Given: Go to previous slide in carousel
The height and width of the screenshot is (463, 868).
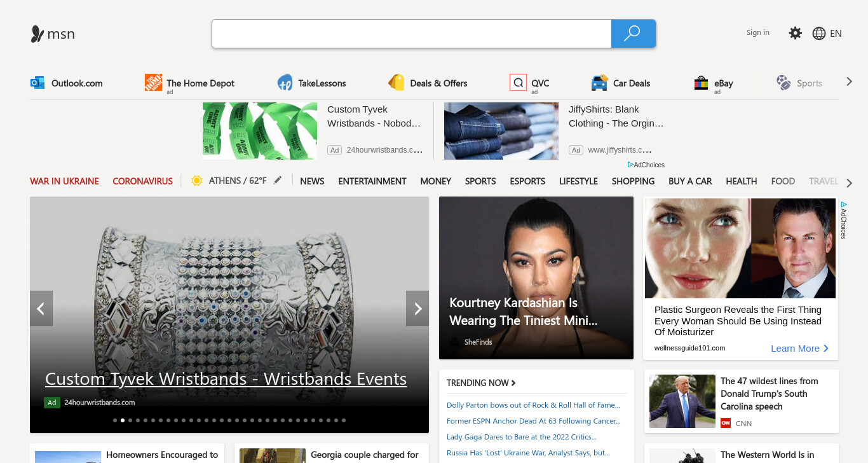Looking at the screenshot, I should click(41, 308).
